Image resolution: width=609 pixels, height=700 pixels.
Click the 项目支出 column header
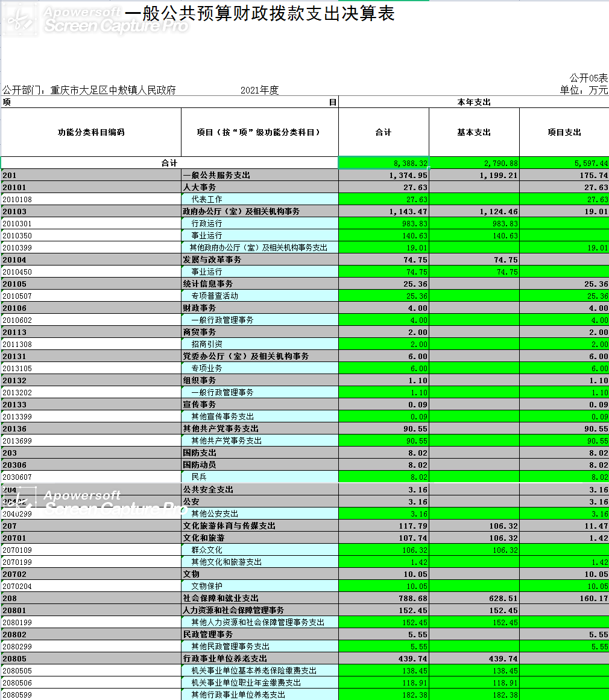tap(564, 132)
